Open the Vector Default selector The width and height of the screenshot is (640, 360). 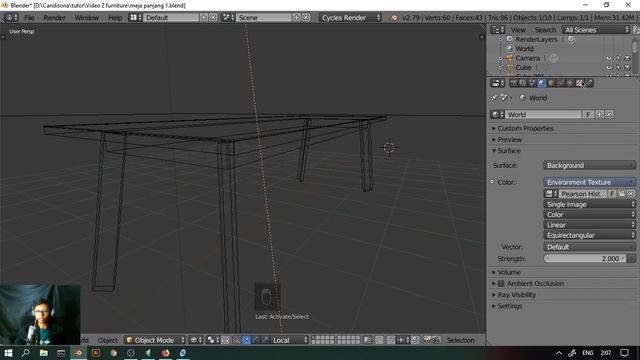click(589, 247)
